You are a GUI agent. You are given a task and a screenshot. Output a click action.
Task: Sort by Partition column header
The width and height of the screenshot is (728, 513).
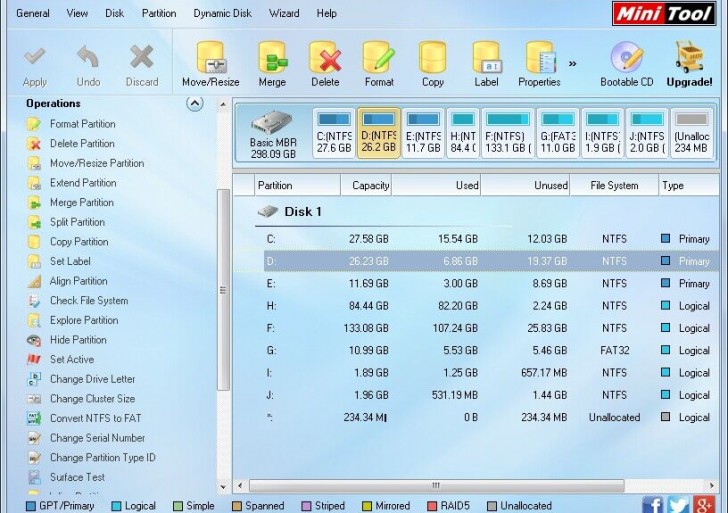tap(298, 185)
